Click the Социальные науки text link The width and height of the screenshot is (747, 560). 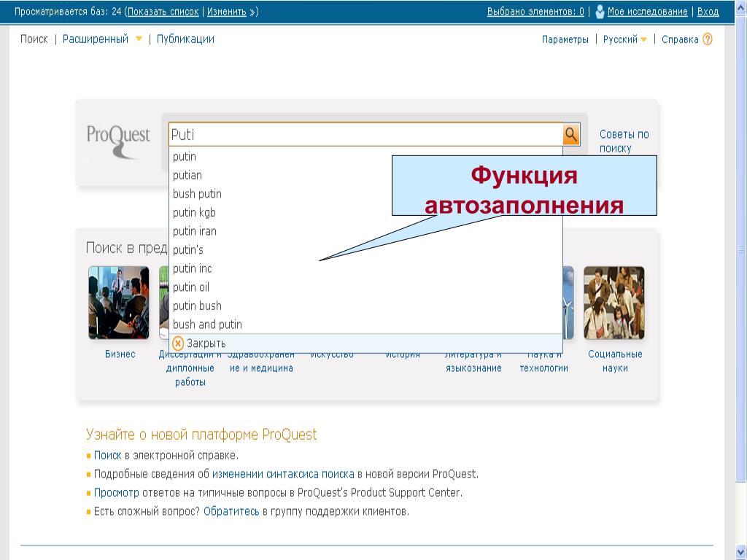coord(615,361)
